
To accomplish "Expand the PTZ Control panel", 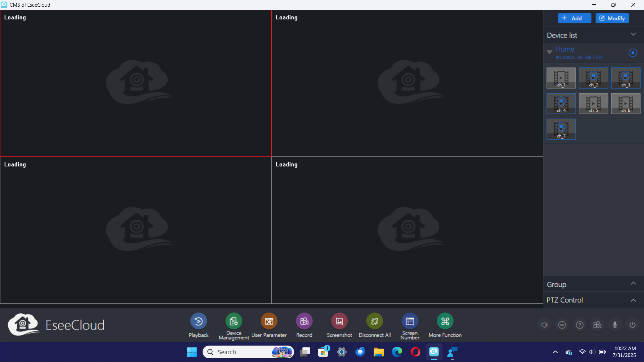I will pos(633,300).
